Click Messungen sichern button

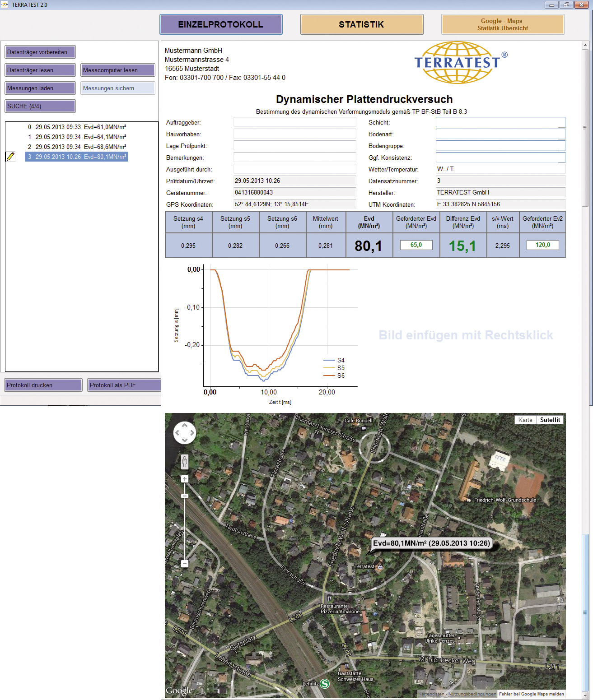tap(118, 88)
